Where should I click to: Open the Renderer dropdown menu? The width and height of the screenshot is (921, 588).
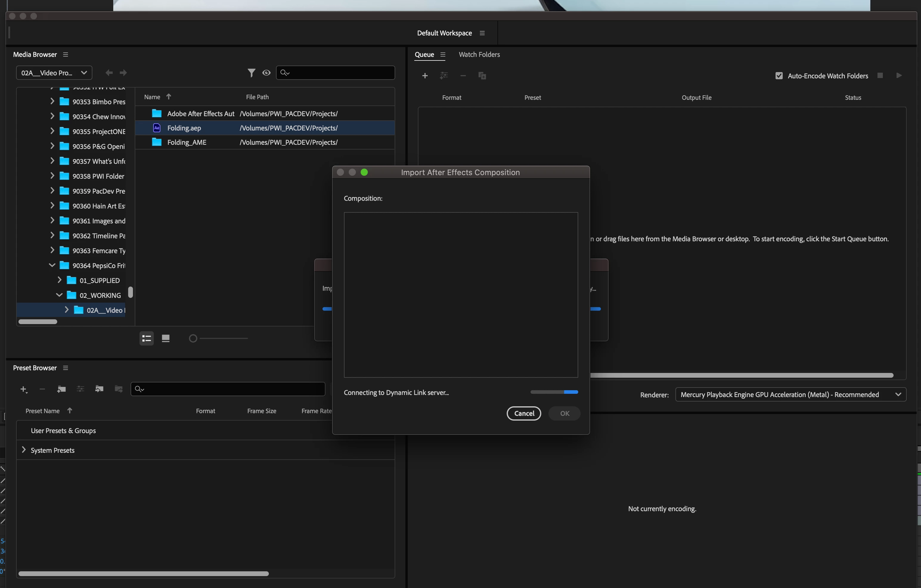[790, 395]
